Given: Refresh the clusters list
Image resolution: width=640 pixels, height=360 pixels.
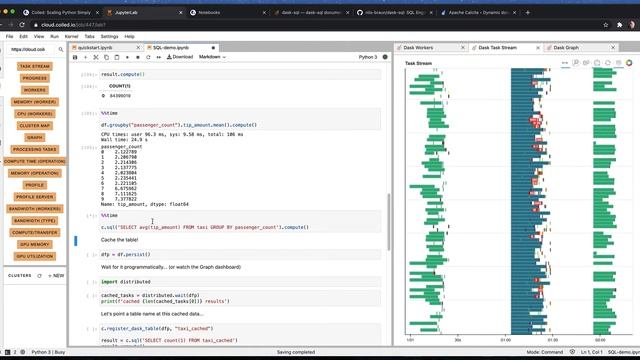Looking at the screenshot, I should 40,276.
